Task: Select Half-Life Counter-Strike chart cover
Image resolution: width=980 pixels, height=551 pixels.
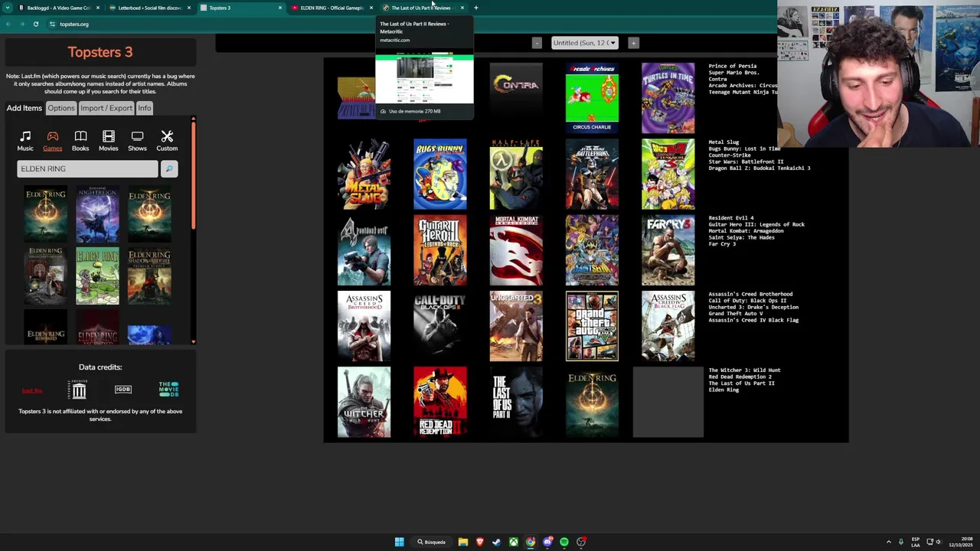Action: pos(516,174)
